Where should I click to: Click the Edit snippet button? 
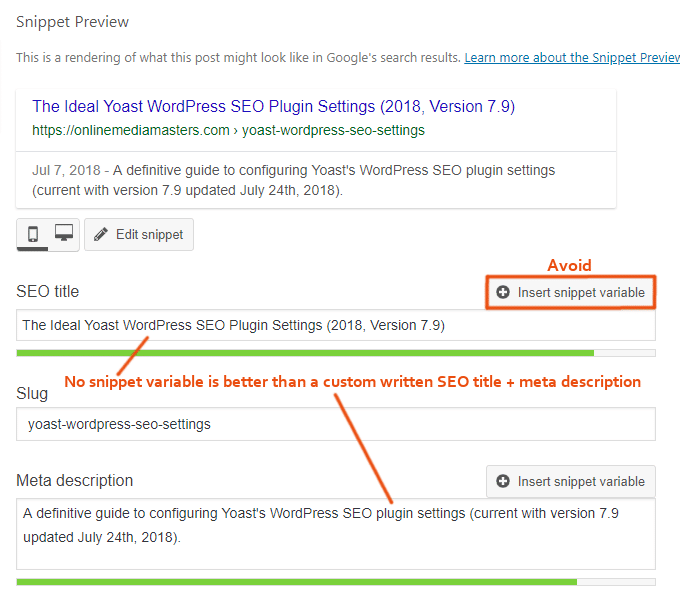pos(139,235)
